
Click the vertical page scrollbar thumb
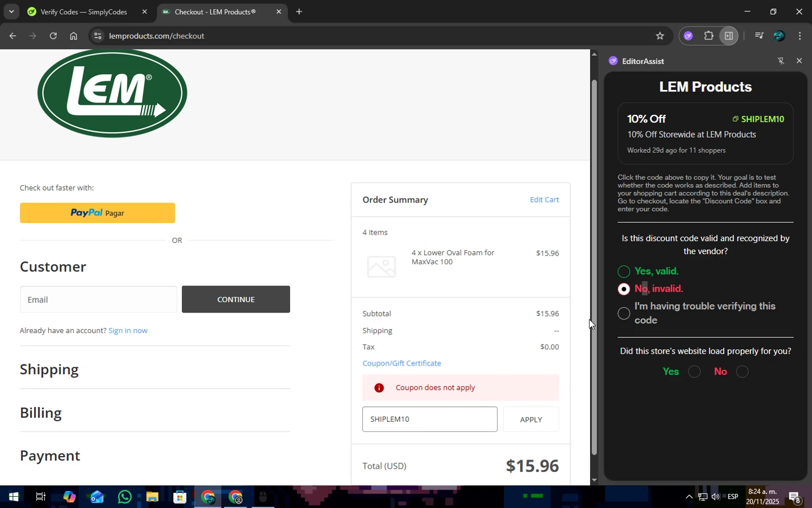tap(594, 268)
